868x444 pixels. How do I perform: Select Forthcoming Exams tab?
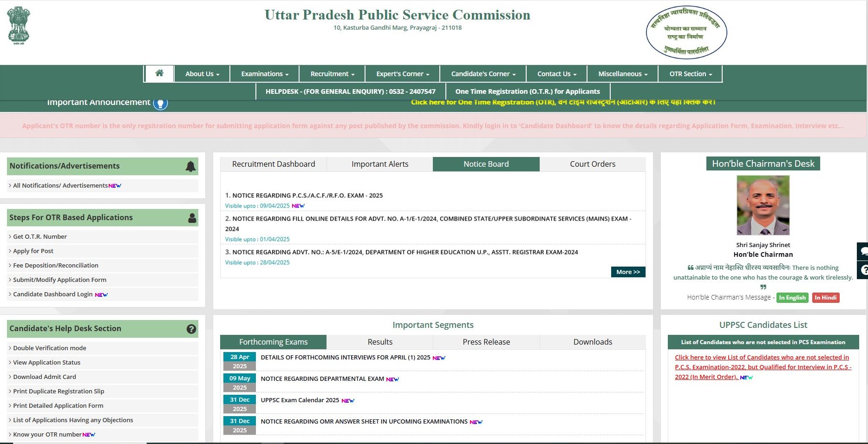(274, 342)
